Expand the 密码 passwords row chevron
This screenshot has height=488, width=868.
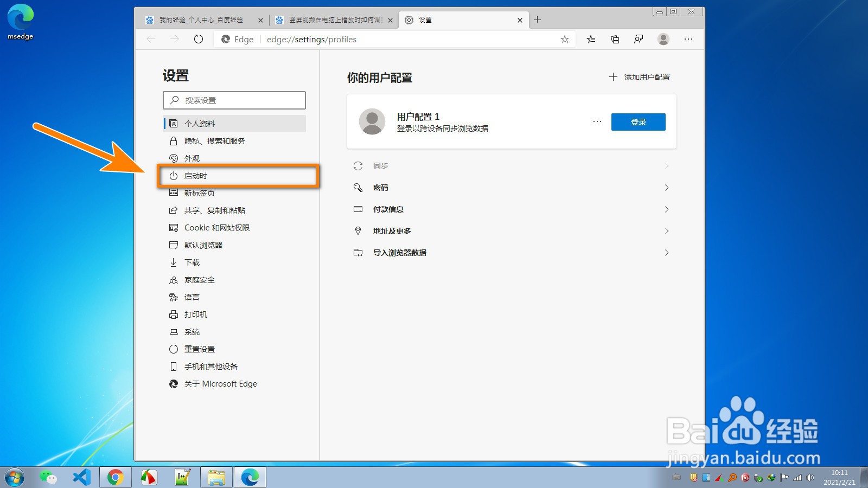667,188
